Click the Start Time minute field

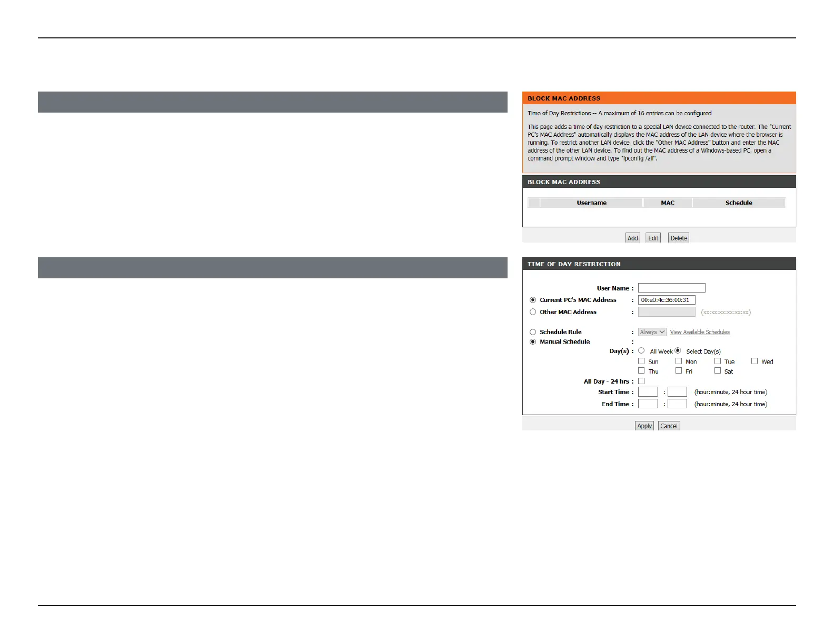point(677,391)
